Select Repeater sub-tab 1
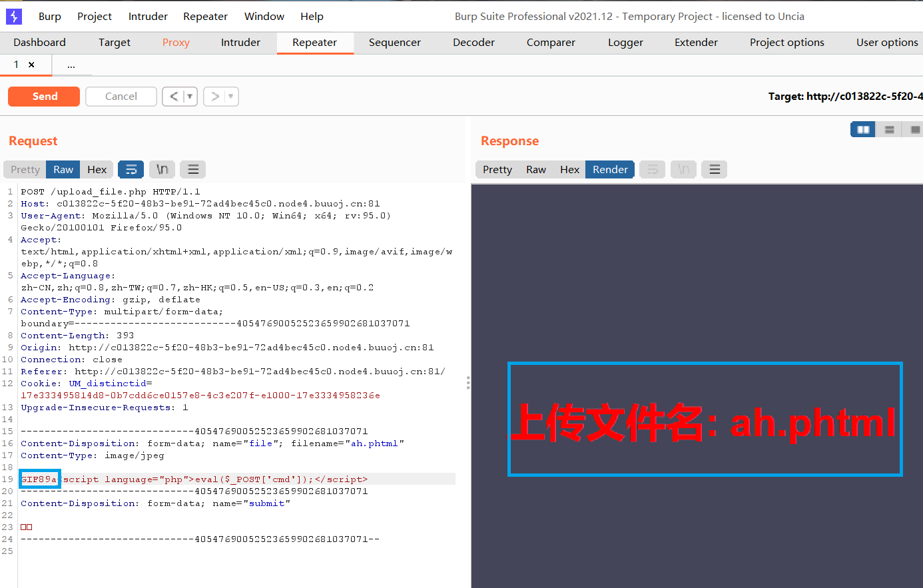Image resolution: width=923 pixels, height=588 pixels. 16,65
